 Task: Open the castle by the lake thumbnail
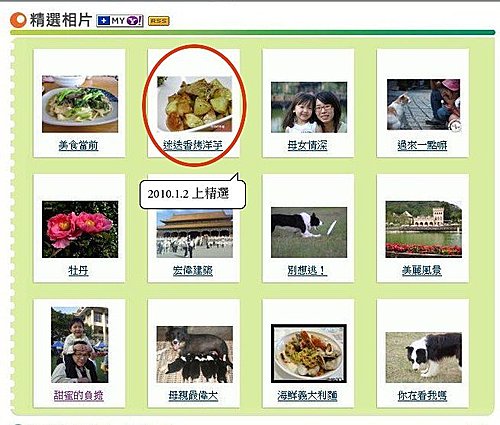pyautogui.click(x=424, y=229)
